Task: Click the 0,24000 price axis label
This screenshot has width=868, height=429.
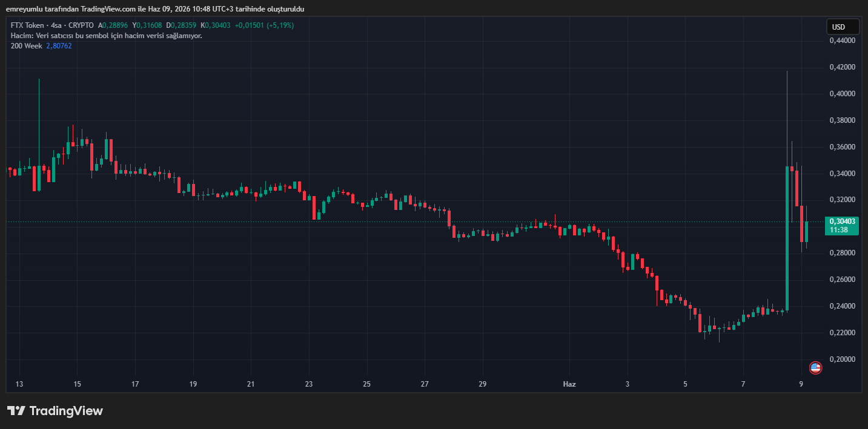Action: click(843, 306)
